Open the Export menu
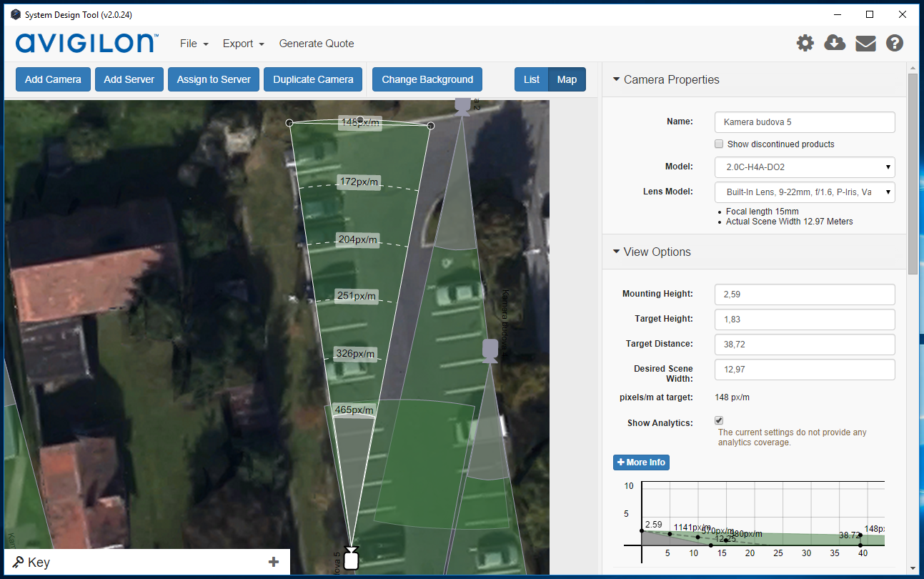Viewport: 924px width, 579px height. pyautogui.click(x=243, y=44)
